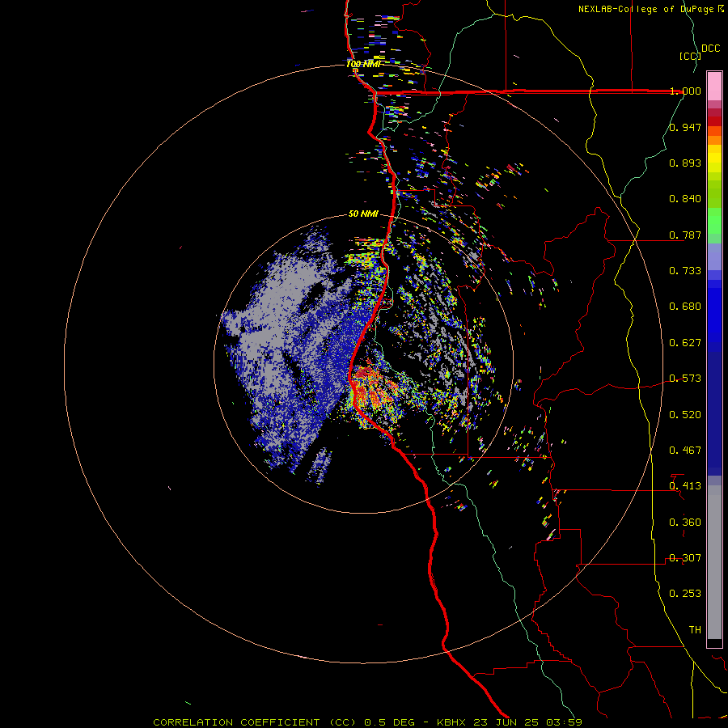Click the 100 NMI range ring label
This screenshot has width=728, height=728.
[x=363, y=64]
